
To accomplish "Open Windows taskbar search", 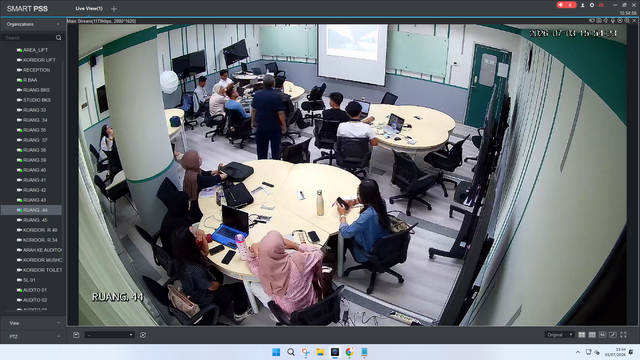I will click(x=291, y=352).
